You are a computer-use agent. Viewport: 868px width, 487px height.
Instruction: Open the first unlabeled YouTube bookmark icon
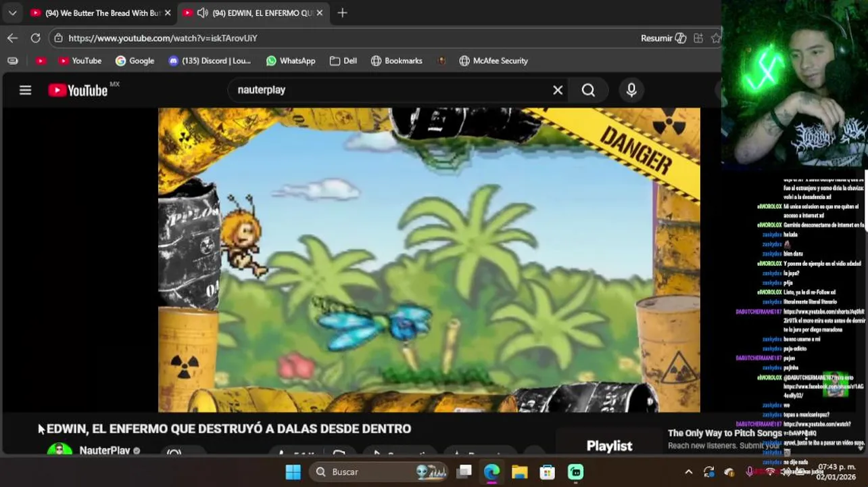click(x=41, y=61)
